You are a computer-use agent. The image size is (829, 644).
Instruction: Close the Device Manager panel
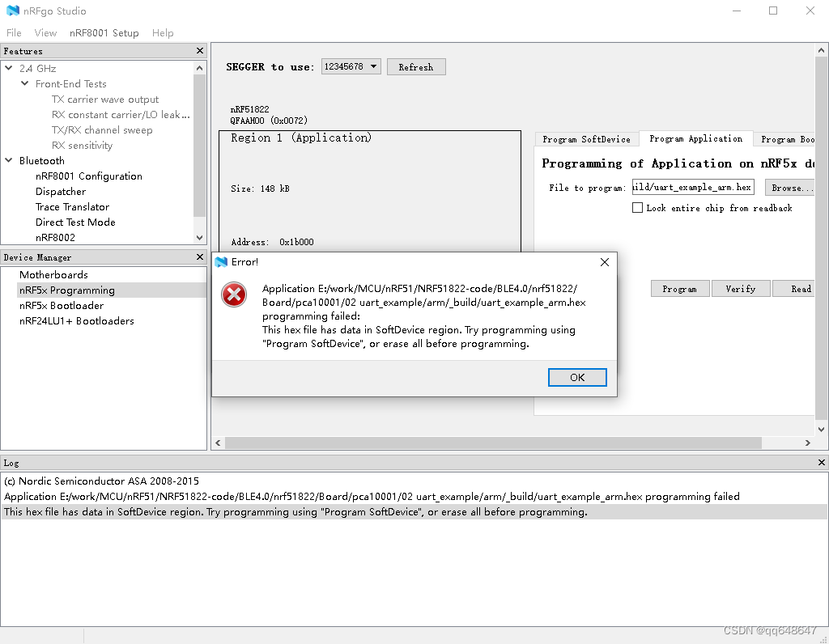click(x=200, y=256)
